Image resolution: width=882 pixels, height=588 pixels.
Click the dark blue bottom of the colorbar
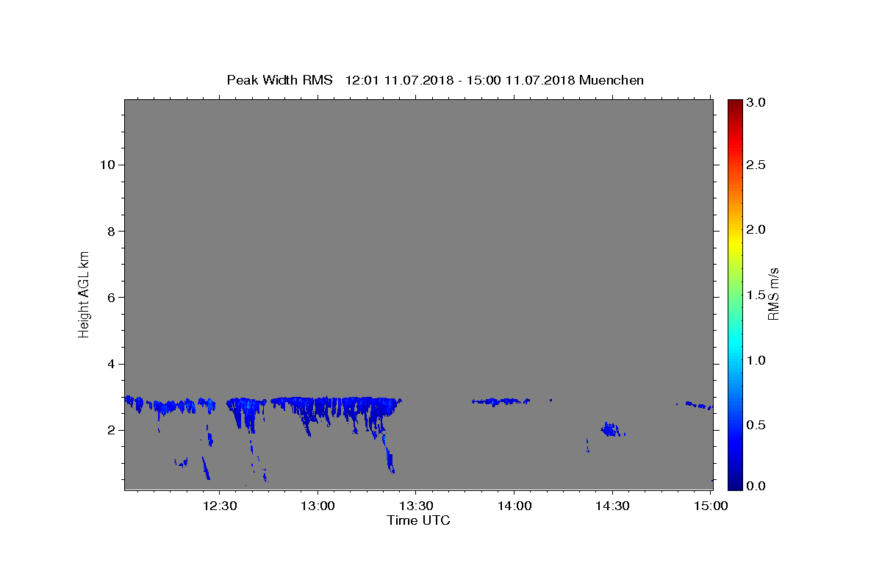tap(734, 483)
